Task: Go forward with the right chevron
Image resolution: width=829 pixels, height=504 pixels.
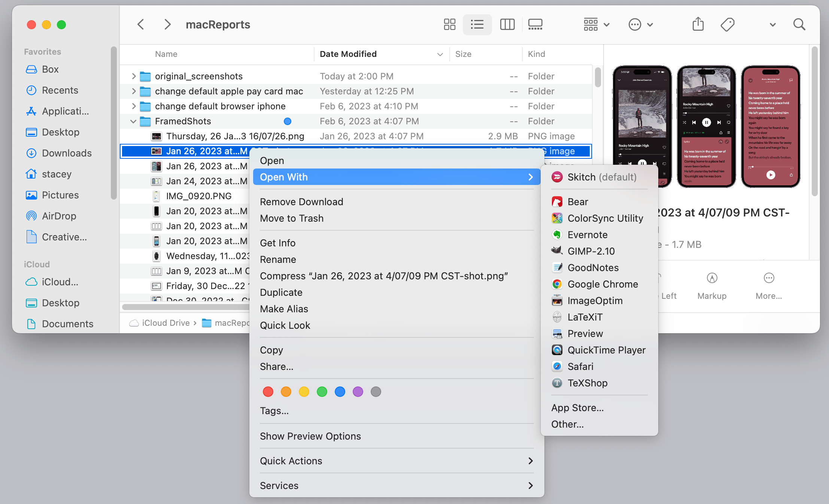Action: tap(167, 25)
